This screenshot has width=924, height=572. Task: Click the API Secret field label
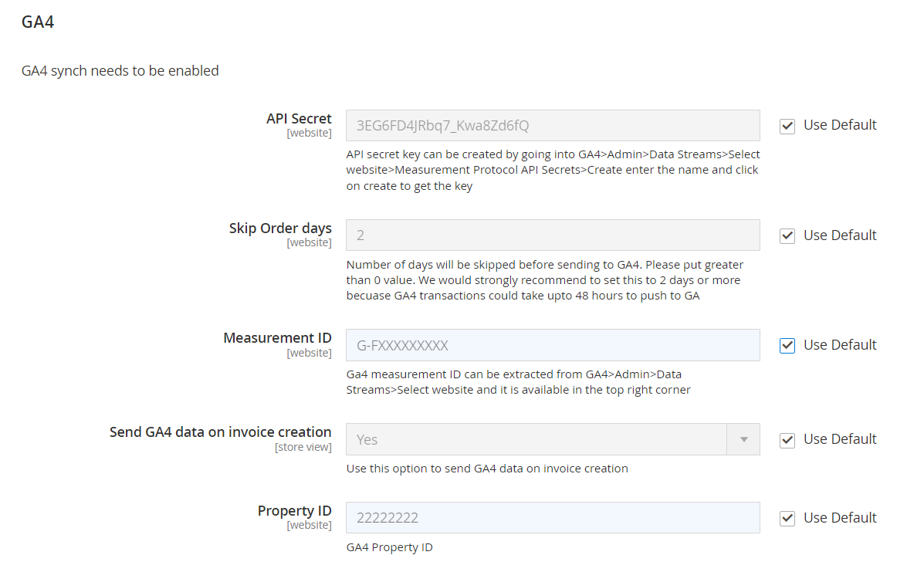coord(299,119)
